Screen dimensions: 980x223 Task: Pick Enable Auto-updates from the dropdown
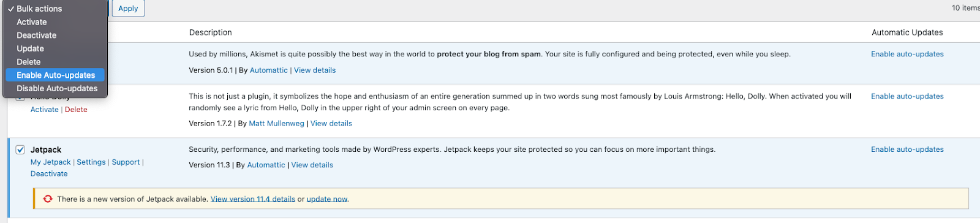click(x=55, y=75)
